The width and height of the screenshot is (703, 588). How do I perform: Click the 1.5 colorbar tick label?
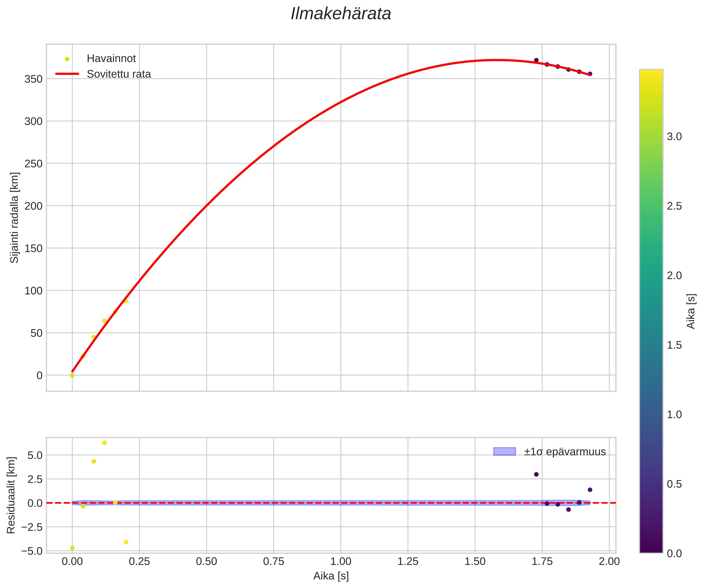[674, 345]
